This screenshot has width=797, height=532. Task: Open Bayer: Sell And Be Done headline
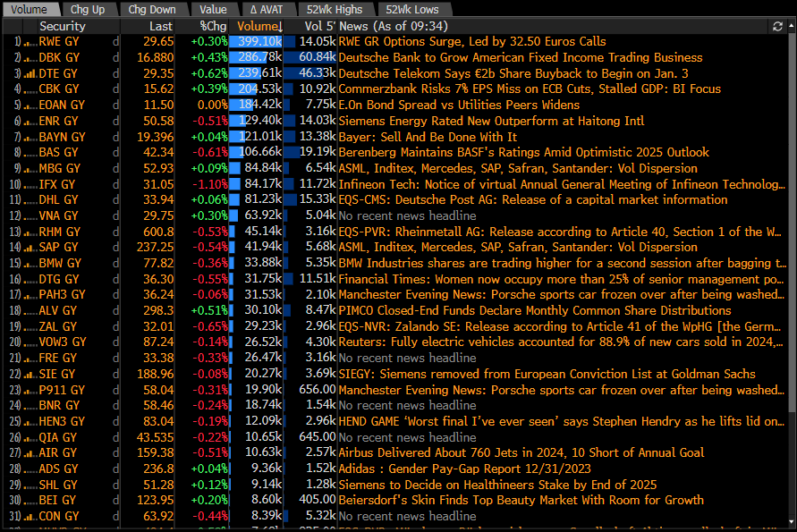tap(428, 137)
